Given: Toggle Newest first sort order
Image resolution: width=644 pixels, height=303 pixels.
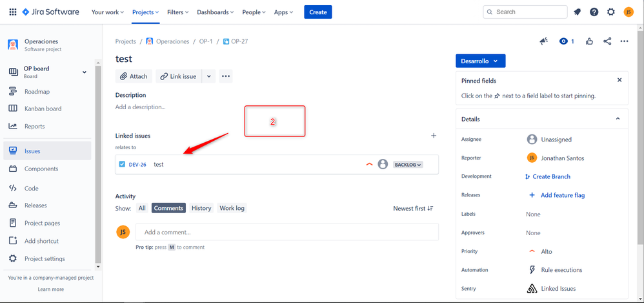Looking at the screenshot, I should (x=413, y=209).
